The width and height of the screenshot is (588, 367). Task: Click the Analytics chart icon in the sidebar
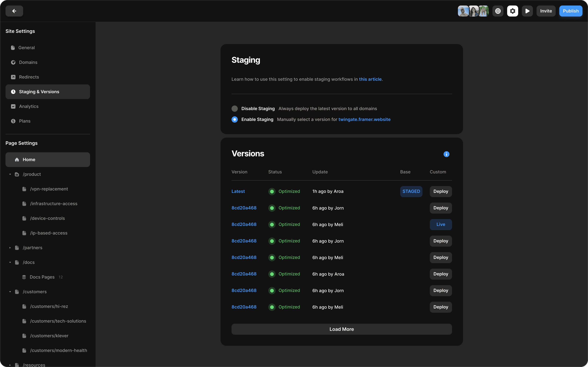[13, 106]
